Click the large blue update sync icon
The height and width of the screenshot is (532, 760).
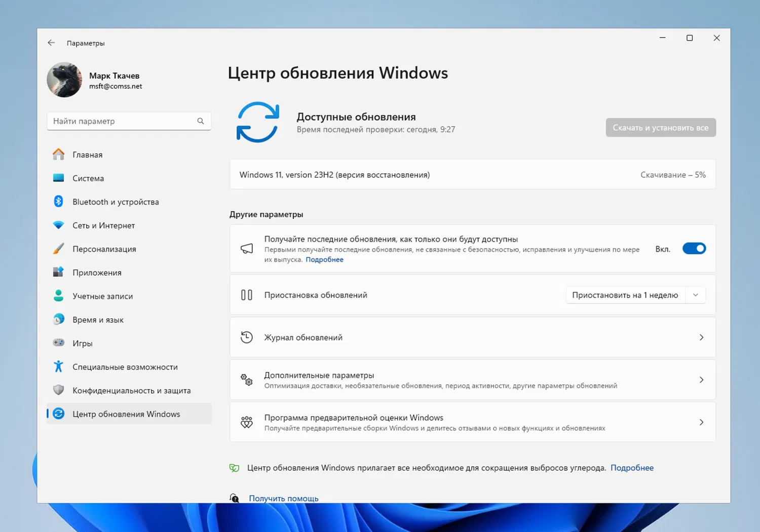coord(258,122)
